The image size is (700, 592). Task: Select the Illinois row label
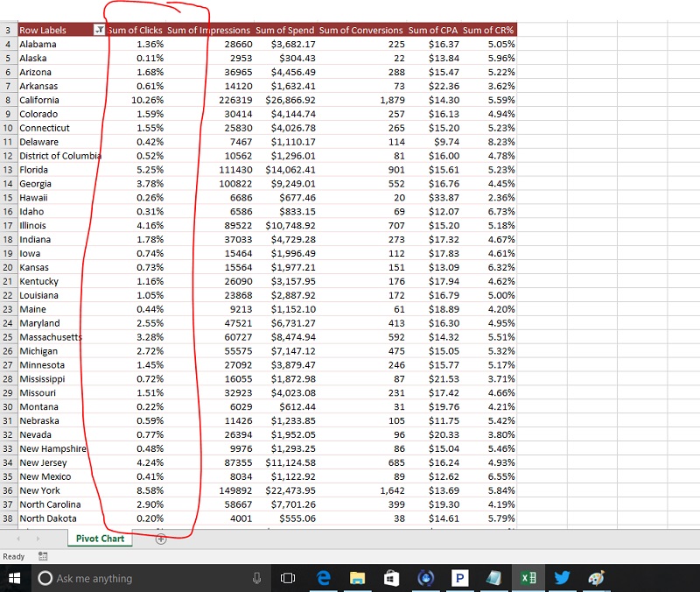[62, 226]
